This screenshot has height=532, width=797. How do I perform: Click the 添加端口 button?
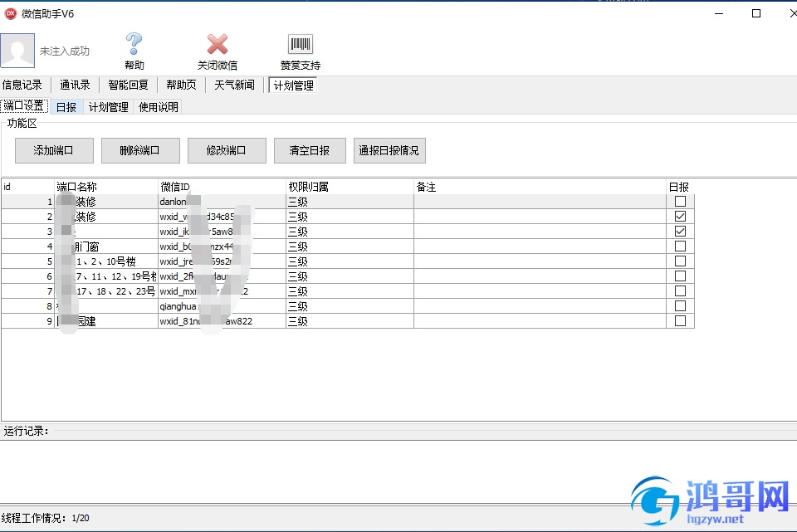[54, 150]
